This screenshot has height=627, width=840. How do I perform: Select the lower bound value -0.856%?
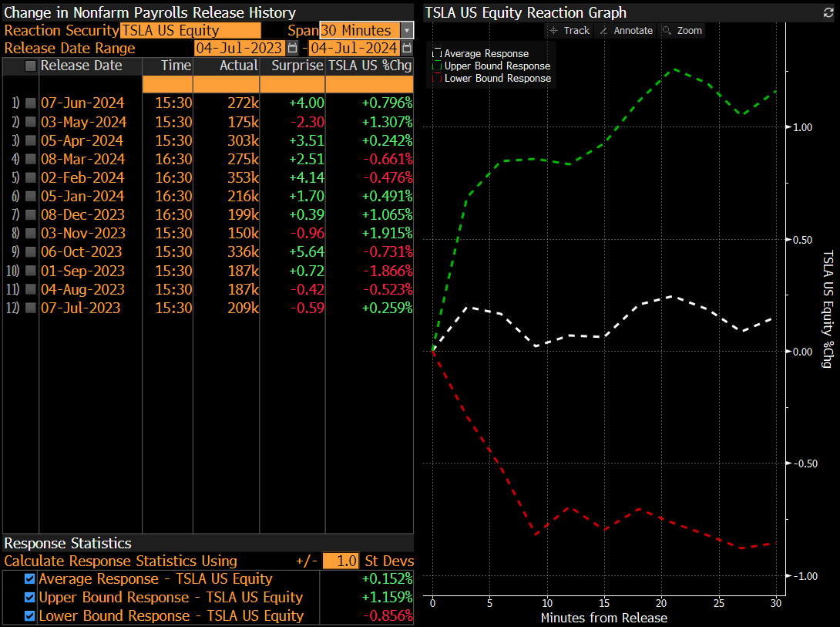pos(388,615)
